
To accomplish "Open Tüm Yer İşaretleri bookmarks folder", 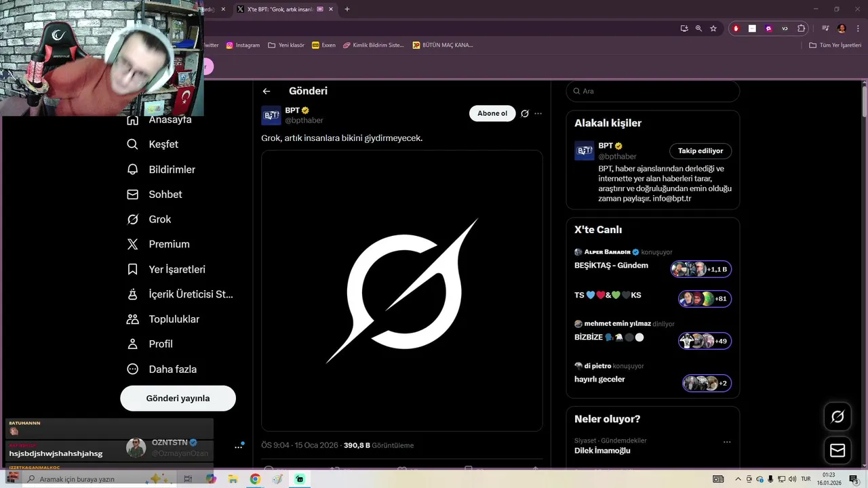I will point(835,45).
